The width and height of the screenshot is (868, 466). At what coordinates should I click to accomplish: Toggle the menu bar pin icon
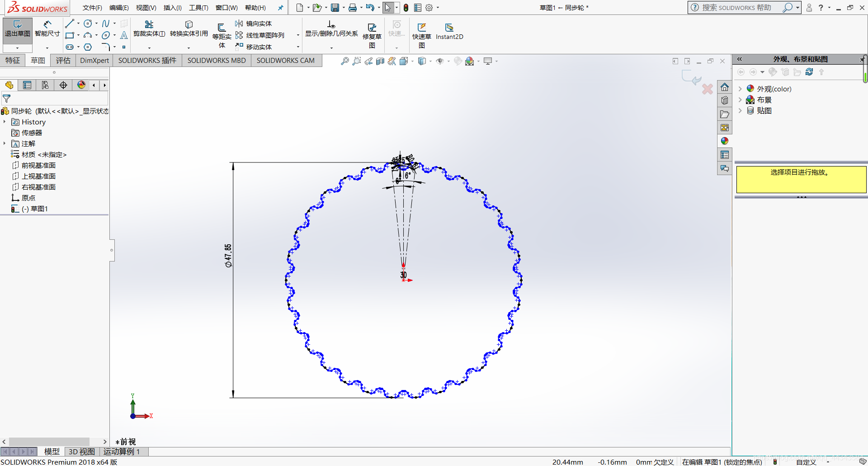click(x=280, y=8)
